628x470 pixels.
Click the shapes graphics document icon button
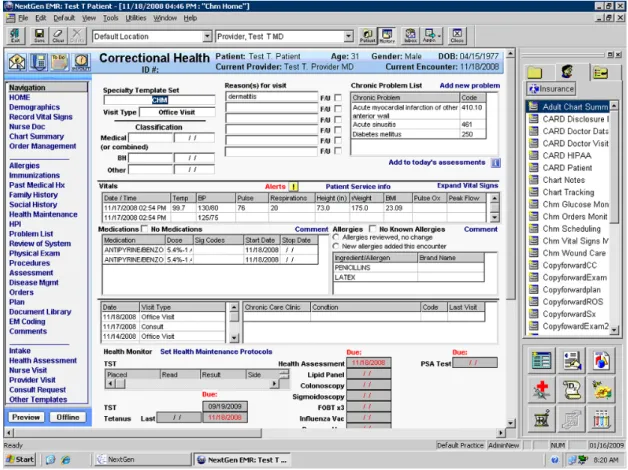601,360
